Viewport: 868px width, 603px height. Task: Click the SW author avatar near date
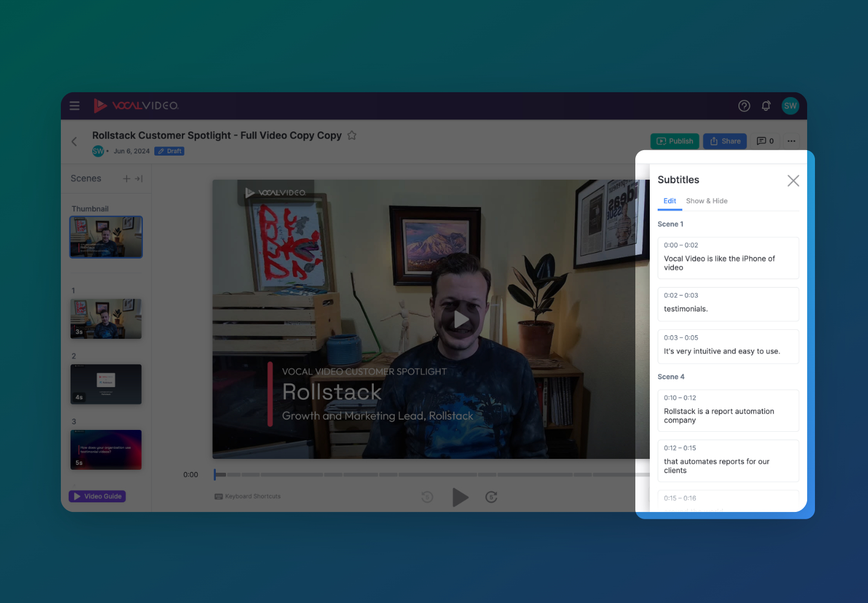[98, 151]
